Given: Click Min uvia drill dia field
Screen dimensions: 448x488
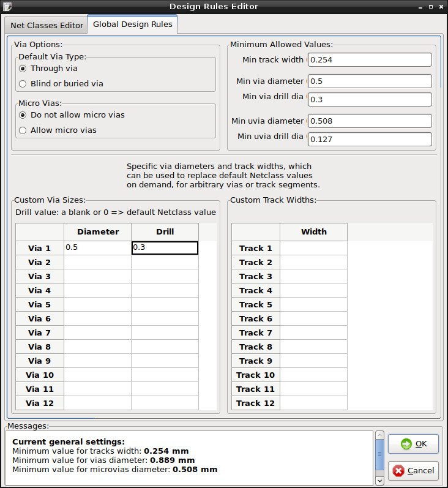Looking at the screenshot, I should click(x=370, y=139).
